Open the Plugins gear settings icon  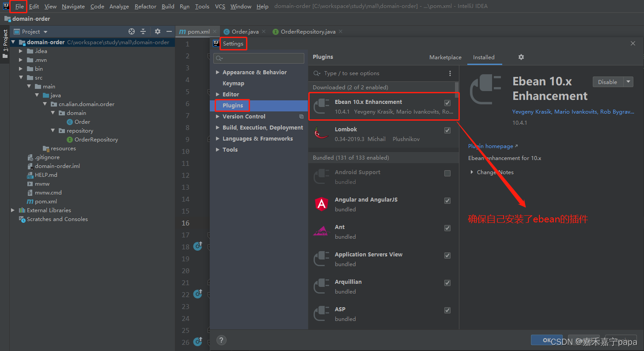[521, 57]
